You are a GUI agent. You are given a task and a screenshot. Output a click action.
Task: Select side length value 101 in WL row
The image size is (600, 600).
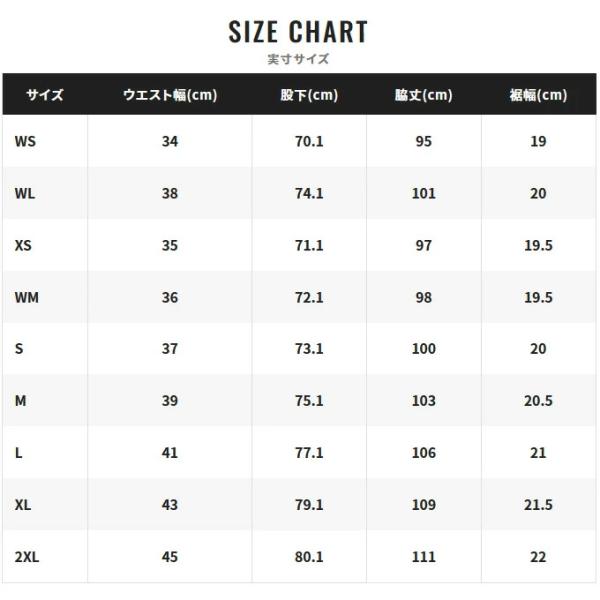[x=424, y=194]
